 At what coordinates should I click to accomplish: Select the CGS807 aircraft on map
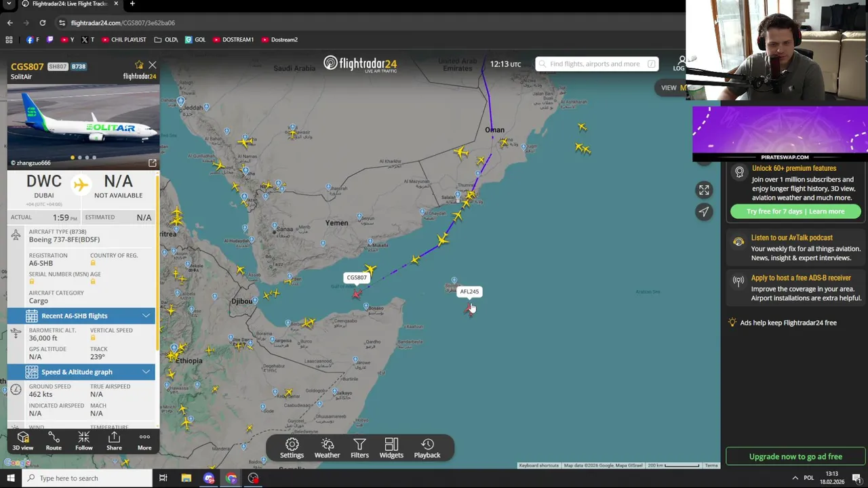357,293
